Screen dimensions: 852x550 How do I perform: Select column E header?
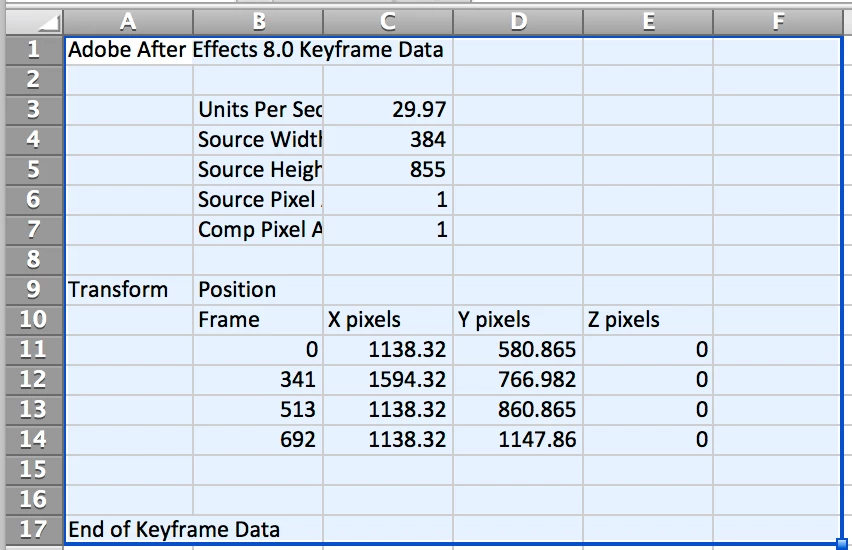tap(648, 22)
